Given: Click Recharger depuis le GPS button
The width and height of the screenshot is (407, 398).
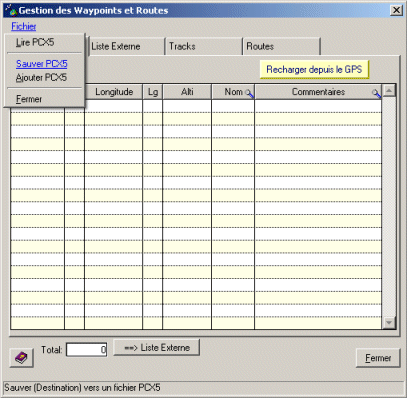Looking at the screenshot, I should [x=314, y=69].
